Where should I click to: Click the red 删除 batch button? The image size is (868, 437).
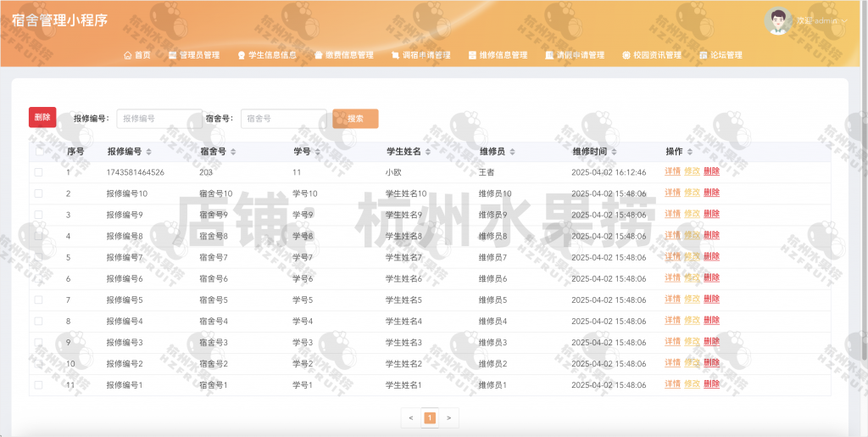42,117
